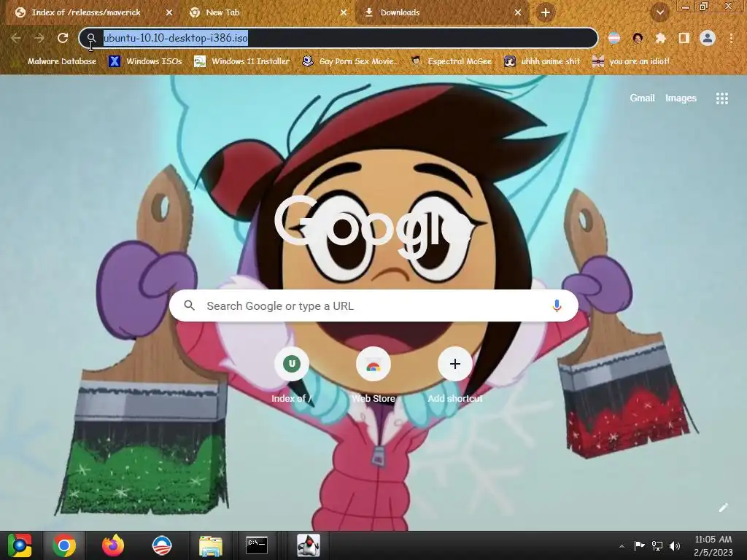The image size is (747, 560).
Task: Open File Explorer from the taskbar
Action: coord(211,545)
